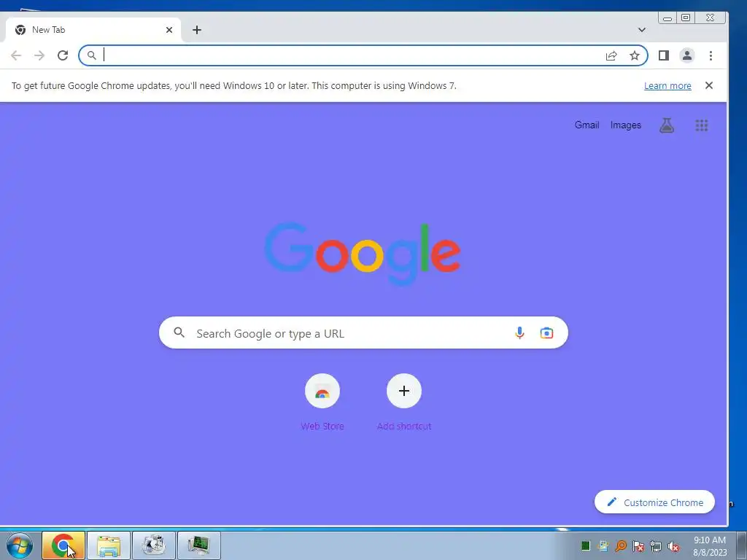Click the magnifier icon in search box
The height and width of the screenshot is (560, 747).
[x=179, y=332]
